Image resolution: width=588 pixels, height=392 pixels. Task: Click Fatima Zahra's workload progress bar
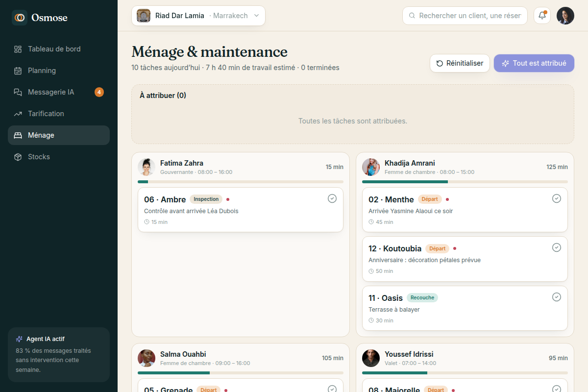241,182
